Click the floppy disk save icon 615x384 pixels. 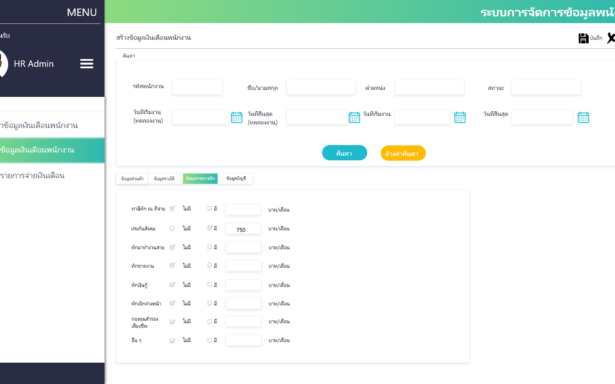[x=583, y=38]
